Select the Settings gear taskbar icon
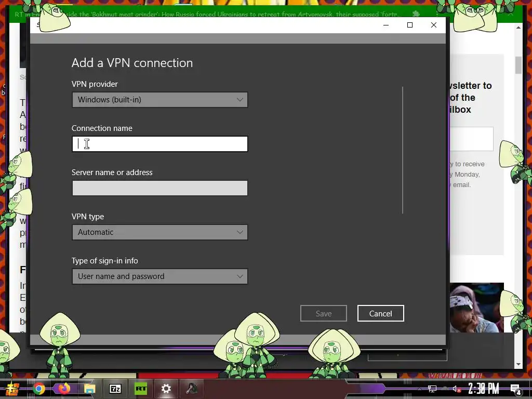532x399 pixels. (x=166, y=389)
